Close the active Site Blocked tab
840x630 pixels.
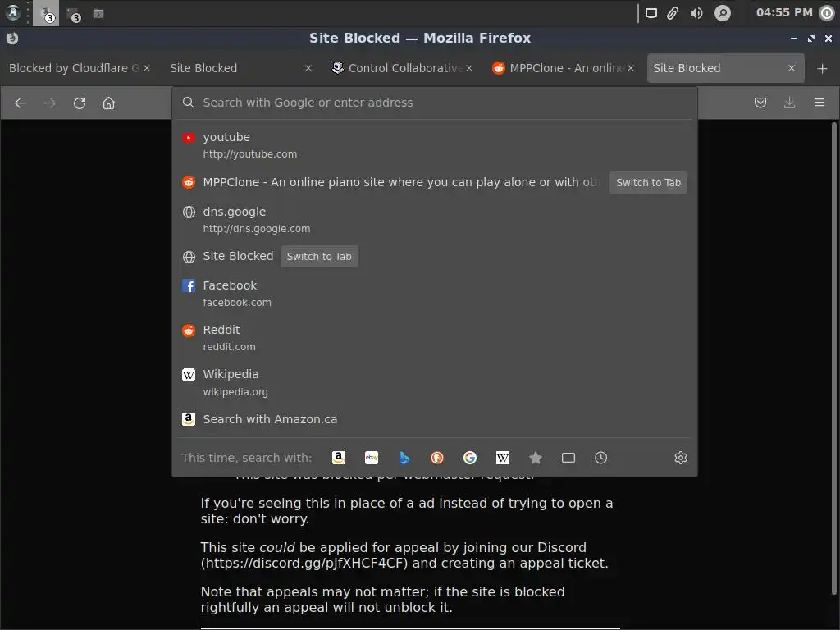[792, 68]
